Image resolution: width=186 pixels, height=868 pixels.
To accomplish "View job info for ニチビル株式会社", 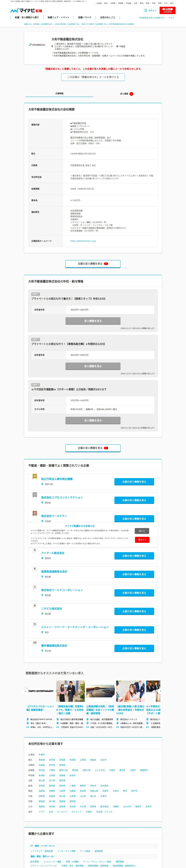I will coord(134,612).
